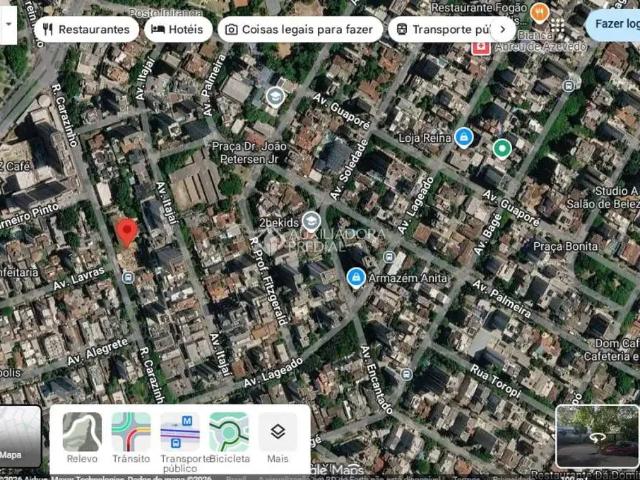
Task: Open Mais layers options
Action: [x=278, y=437]
